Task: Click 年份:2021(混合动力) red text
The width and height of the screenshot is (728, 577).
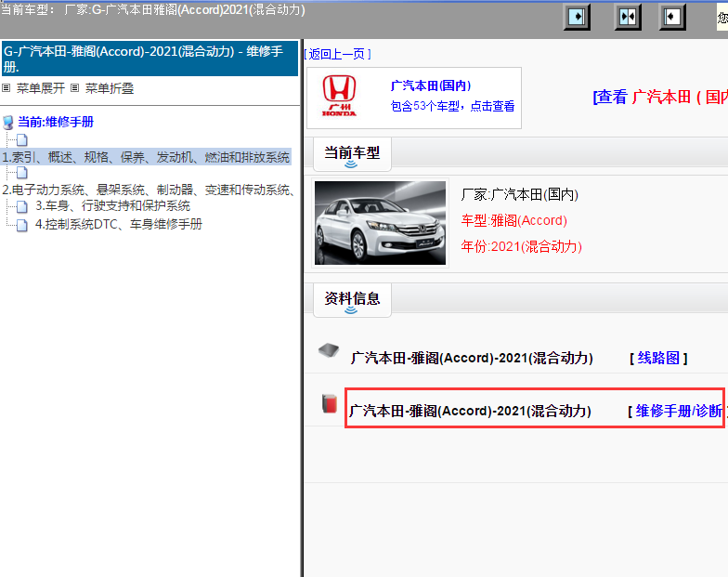Action: click(x=521, y=246)
